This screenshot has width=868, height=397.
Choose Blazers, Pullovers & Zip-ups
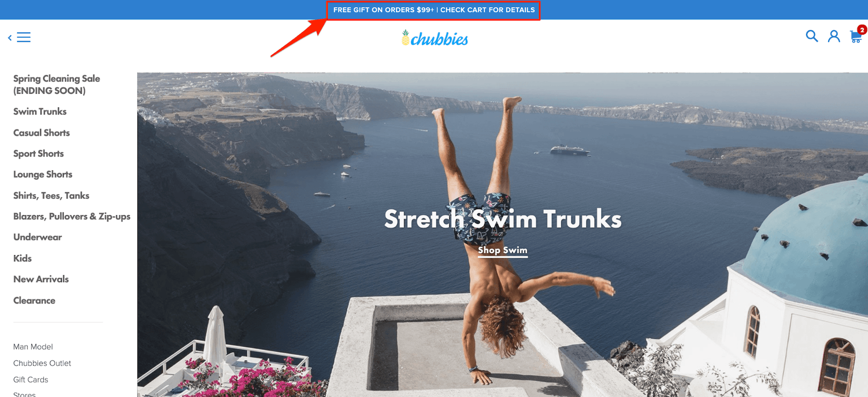click(72, 217)
